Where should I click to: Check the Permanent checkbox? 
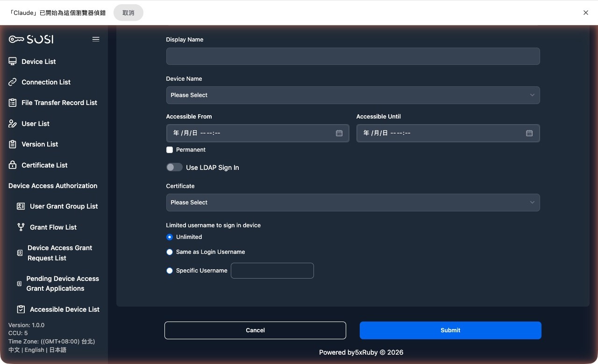click(x=170, y=150)
